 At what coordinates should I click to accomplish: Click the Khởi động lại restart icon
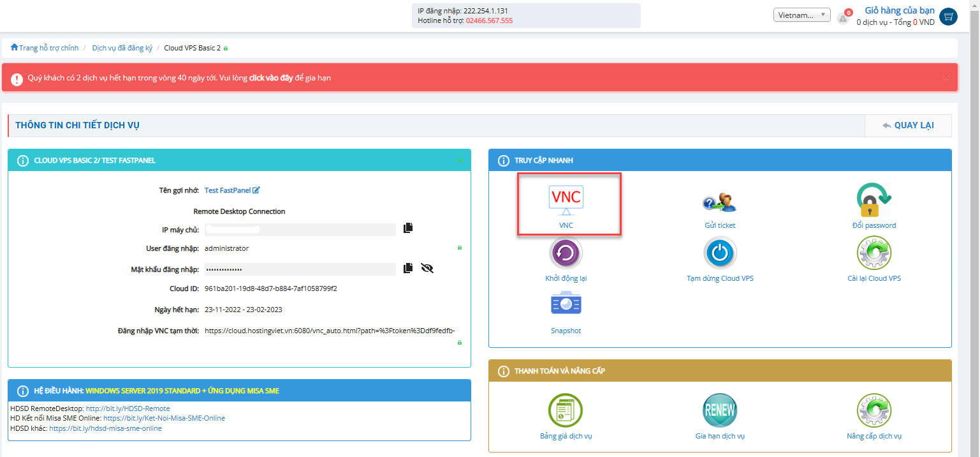click(566, 253)
